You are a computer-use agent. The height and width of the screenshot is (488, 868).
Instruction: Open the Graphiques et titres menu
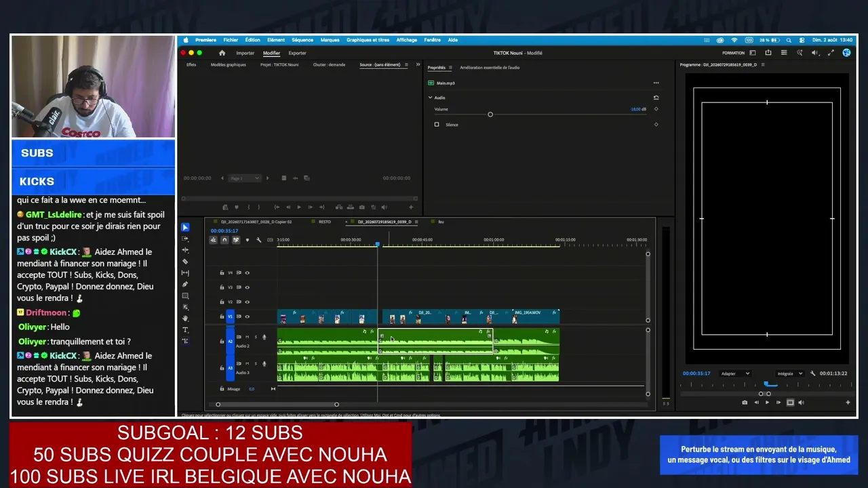[x=368, y=40]
